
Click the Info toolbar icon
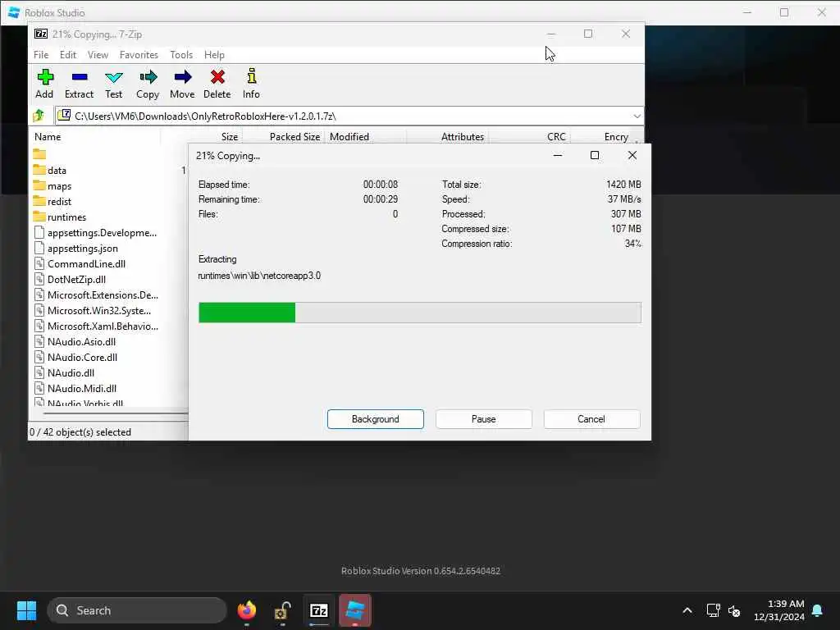point(251,84)
